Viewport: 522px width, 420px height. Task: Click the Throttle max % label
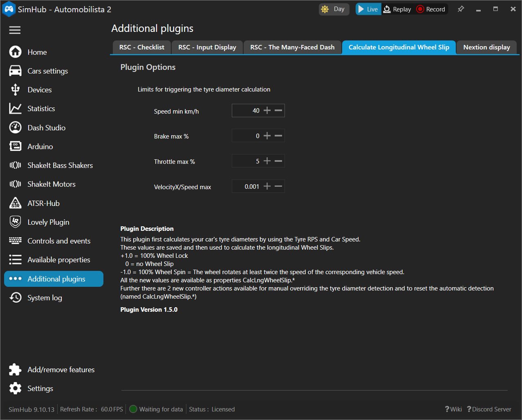[175, 162]
